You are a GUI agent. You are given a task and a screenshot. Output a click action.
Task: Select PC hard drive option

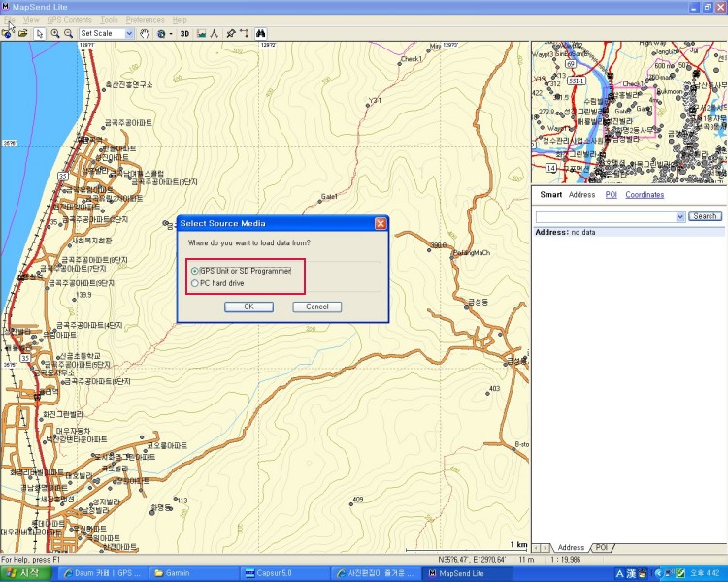pos(217,283)
